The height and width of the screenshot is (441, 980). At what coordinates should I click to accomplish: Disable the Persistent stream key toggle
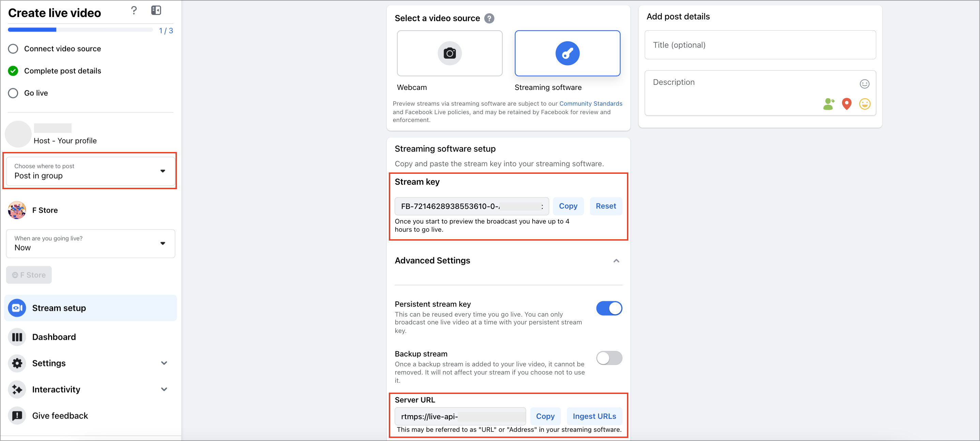tap(609, 308)
